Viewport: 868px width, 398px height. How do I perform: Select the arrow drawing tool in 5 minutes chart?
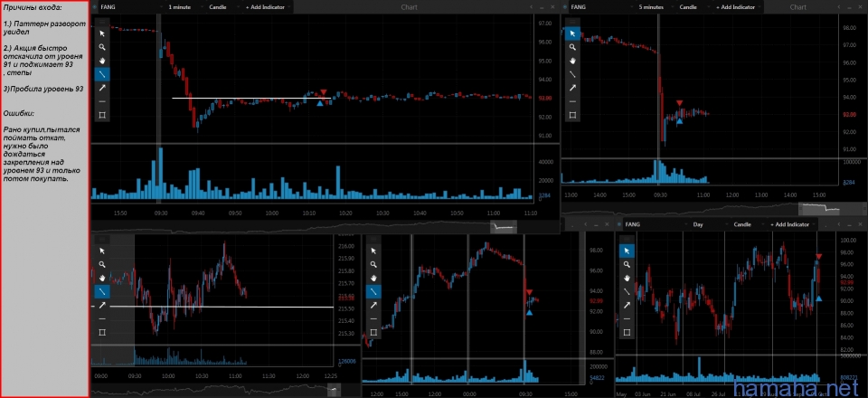click(x=573, y=88)
